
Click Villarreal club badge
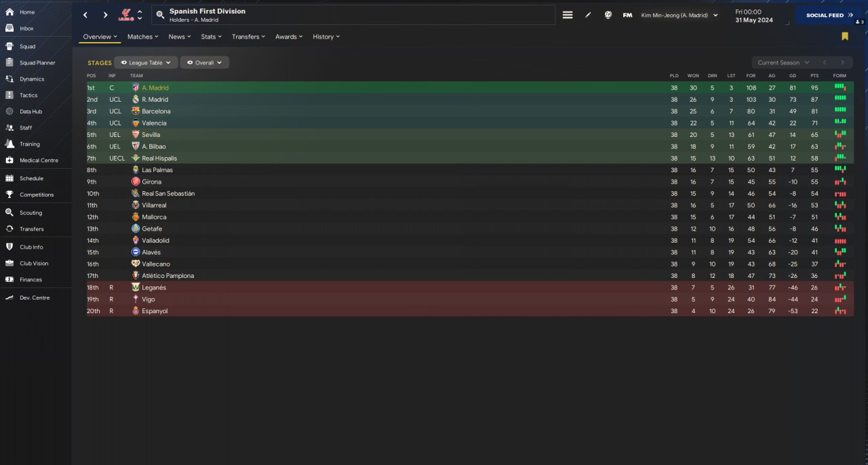[136, 205]
